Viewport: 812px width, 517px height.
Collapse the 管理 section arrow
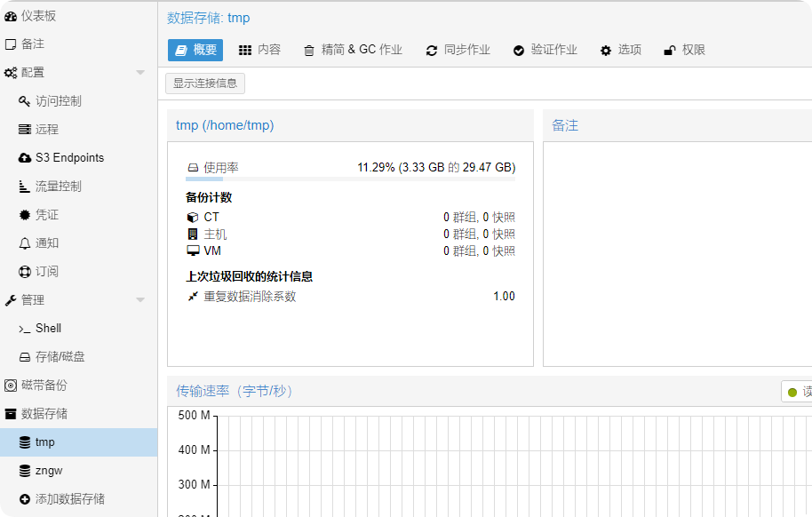click(140, 300)
